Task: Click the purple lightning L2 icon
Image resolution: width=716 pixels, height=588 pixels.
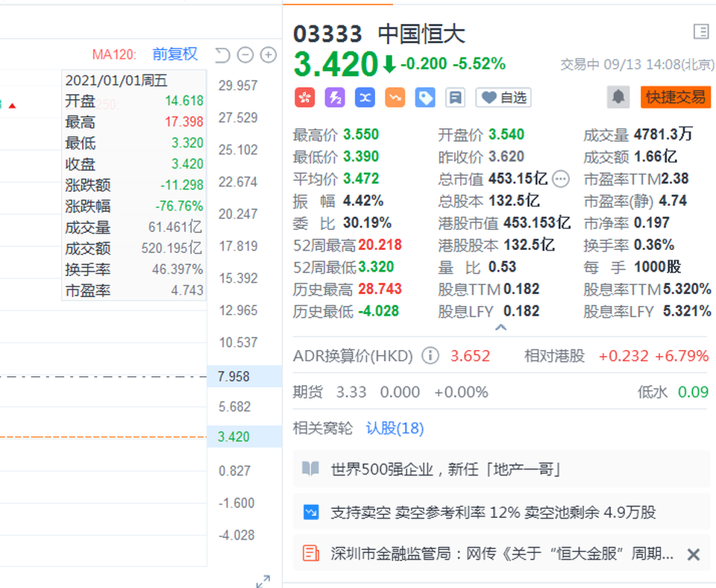Action: [335, 97]
